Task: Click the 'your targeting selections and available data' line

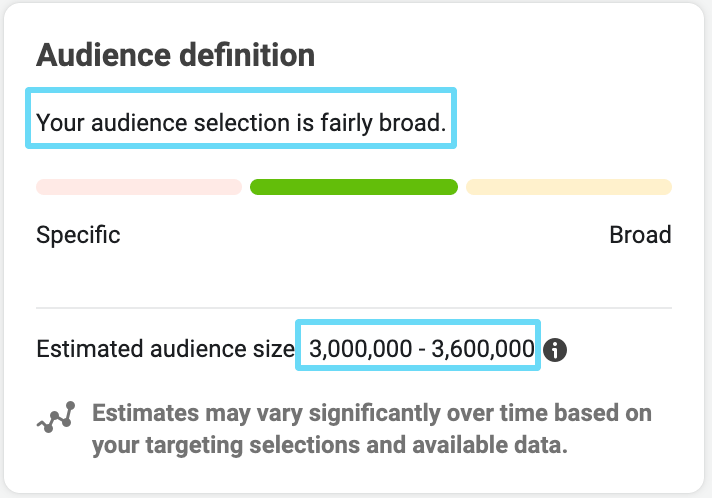Action: tap(330, 445)
